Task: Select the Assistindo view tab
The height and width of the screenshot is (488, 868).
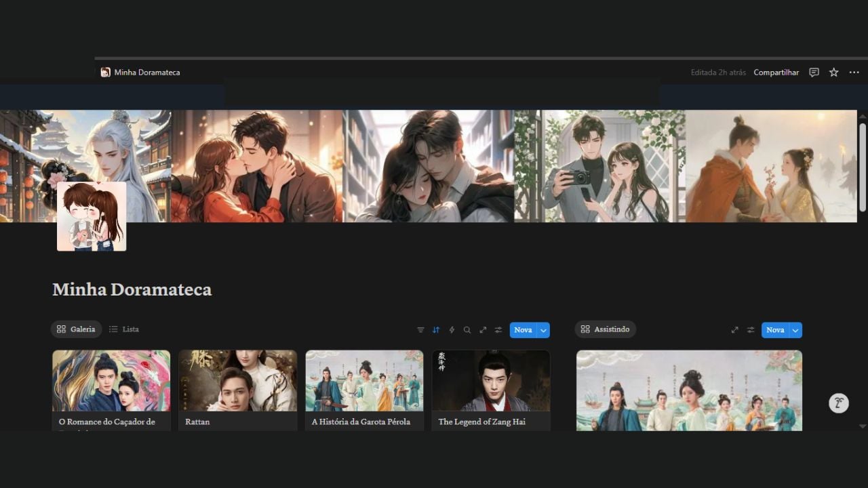Action: (x=605, y=329)
